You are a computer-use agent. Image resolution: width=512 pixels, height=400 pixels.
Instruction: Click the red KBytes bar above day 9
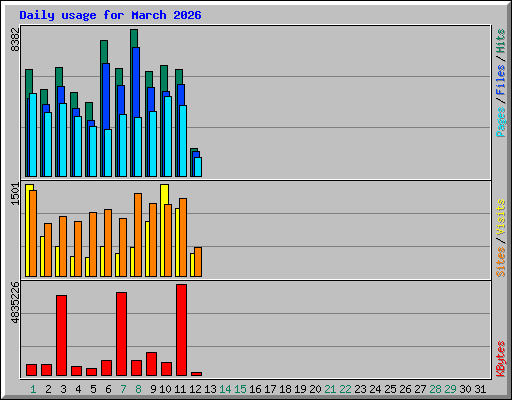tap(152, 364)
